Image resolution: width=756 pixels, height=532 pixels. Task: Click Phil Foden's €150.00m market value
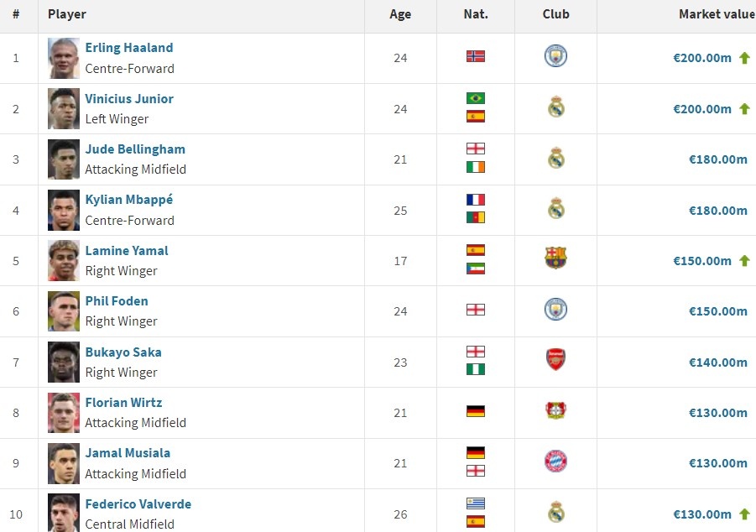(717, 311)
